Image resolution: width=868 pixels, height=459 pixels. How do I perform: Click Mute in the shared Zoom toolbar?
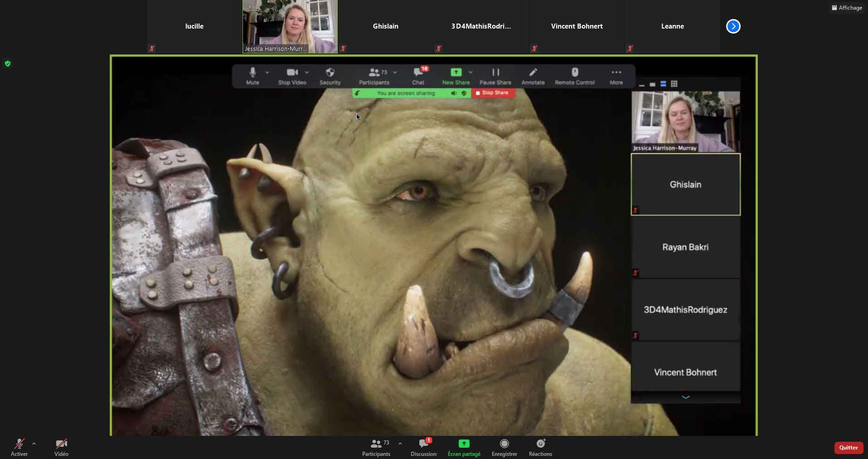[x=252, y=76]
